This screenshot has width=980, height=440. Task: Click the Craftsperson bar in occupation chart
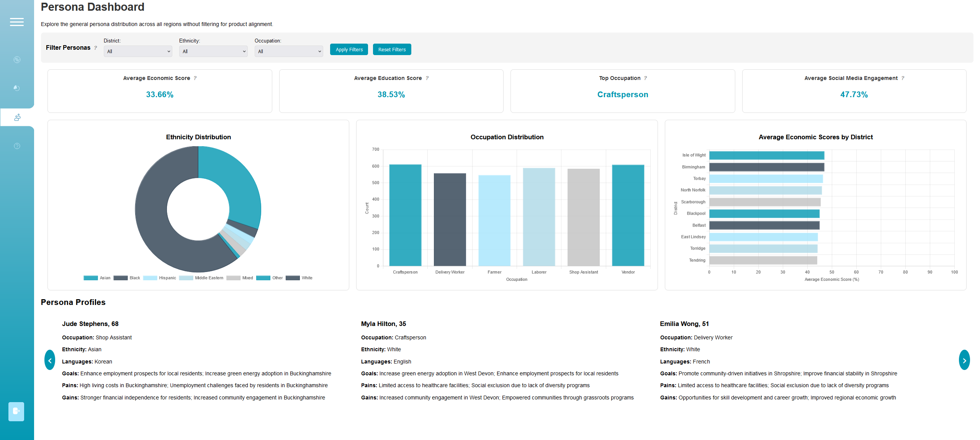point(405,215)
